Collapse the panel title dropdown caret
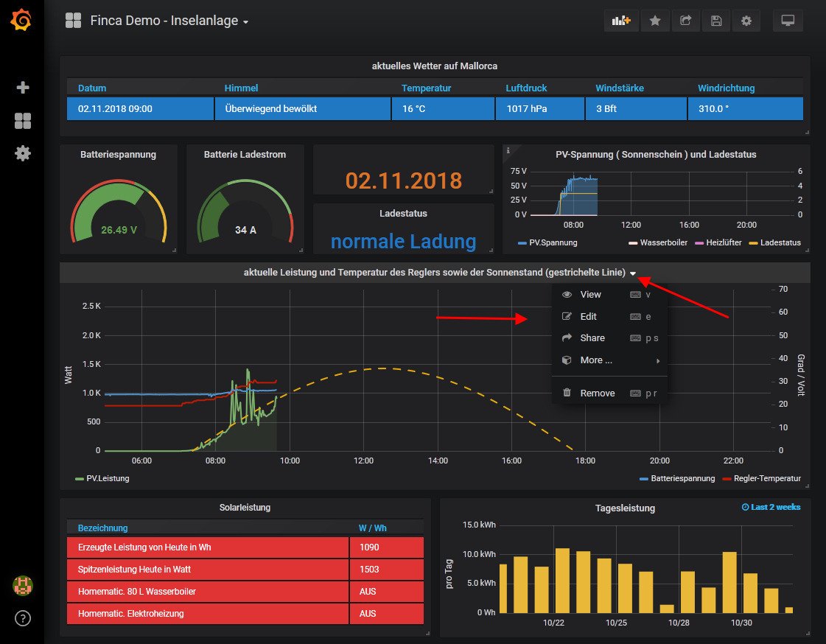Screen dimensions: 826x644 click(633, 273)
